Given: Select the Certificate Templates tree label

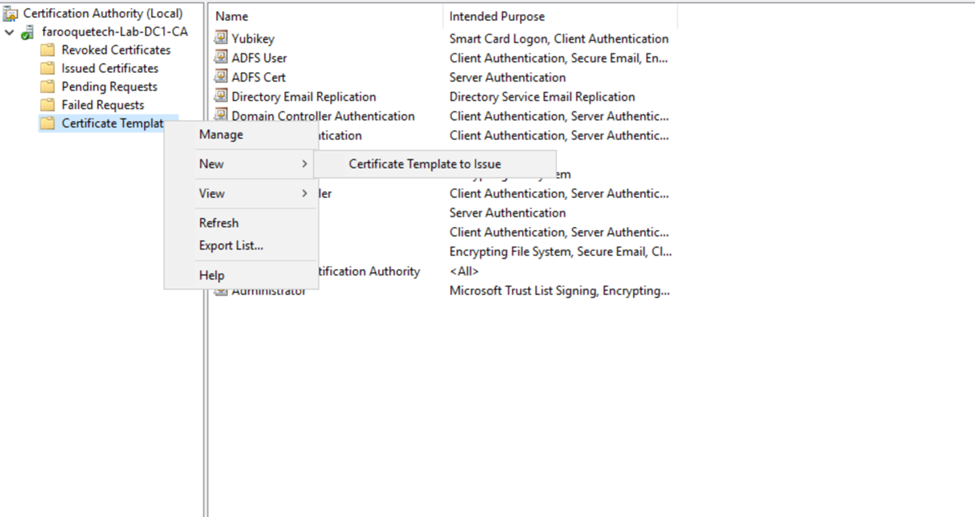Looking at the screenshot, I should click(x=112, y=123).
